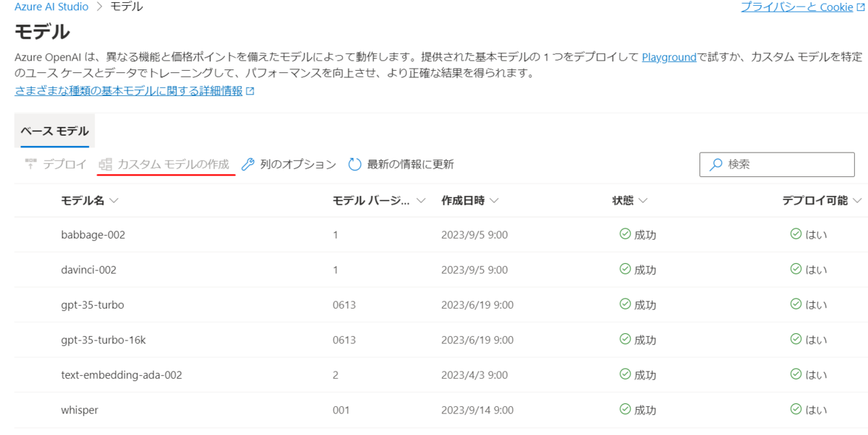
Task: Click the モデル breadcrumb item
Action: (126, 7)
